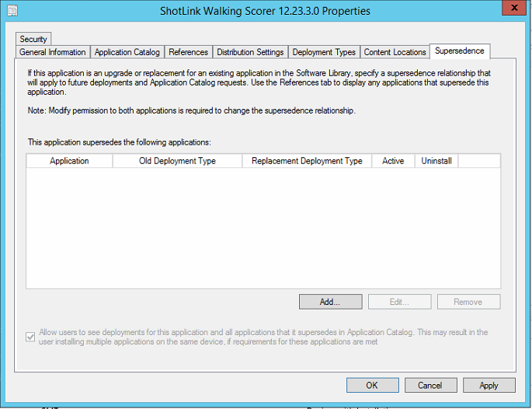Sort by the Application column header
Screen dimensions: 532x409
click(x=69, y=161)
